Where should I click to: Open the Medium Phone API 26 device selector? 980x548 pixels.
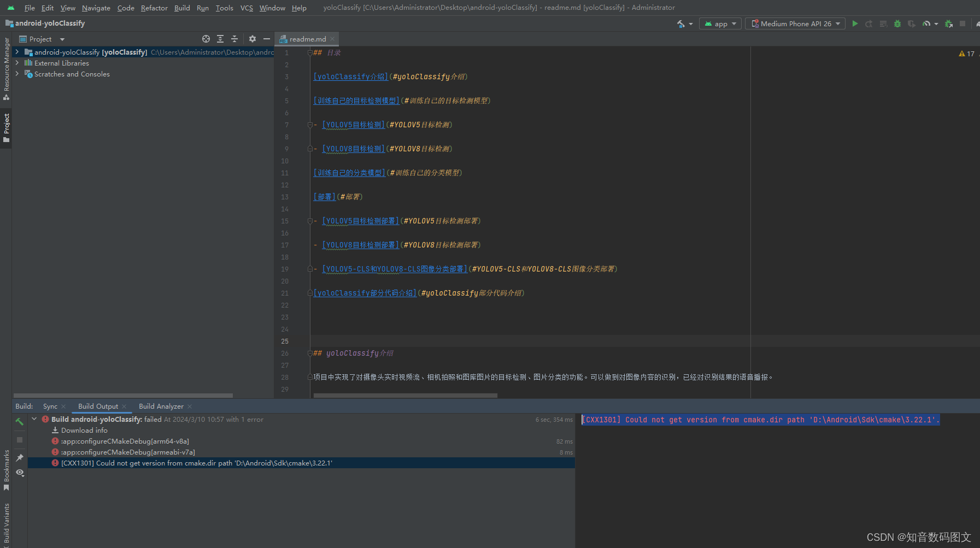coord(795,23)
